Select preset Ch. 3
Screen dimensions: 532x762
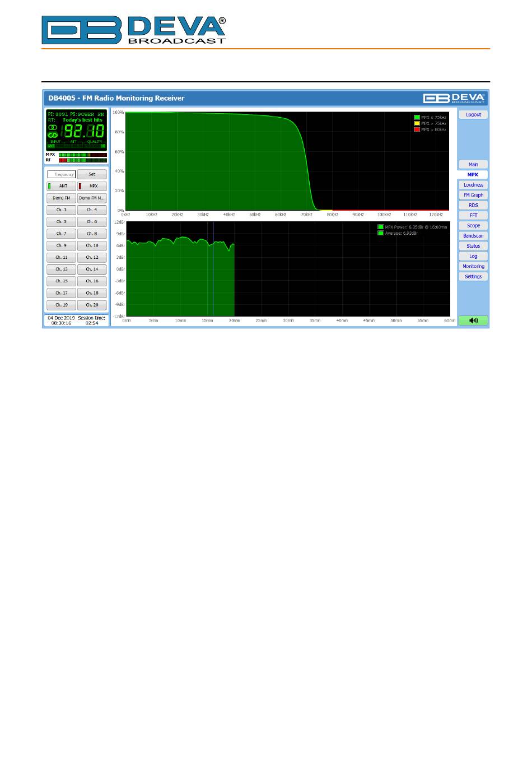pos(61,210)
